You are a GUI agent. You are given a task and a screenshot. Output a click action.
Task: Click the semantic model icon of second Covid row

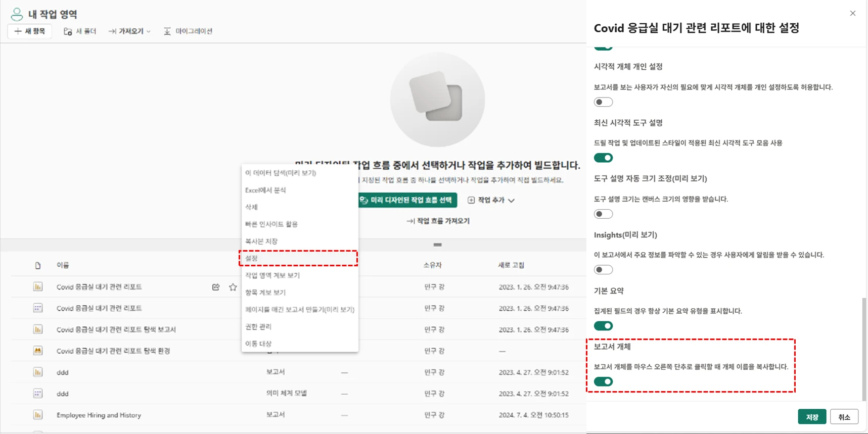[x=38, y=308]
